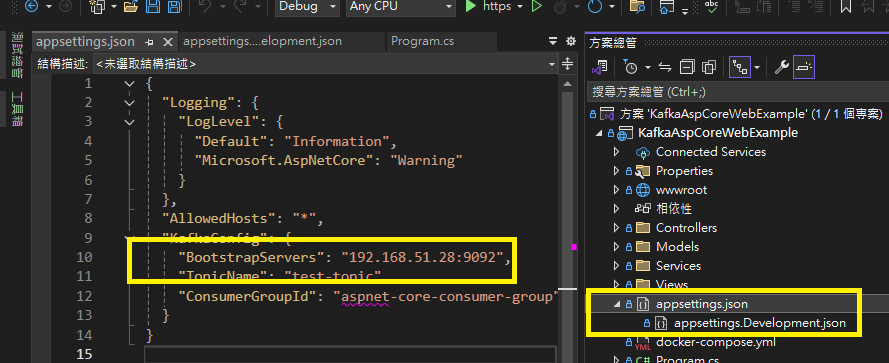Expand the Connected Services node arrow
The width and height of the screenshot is (889, 363).
pyautogui.click(x=617, y=151)
